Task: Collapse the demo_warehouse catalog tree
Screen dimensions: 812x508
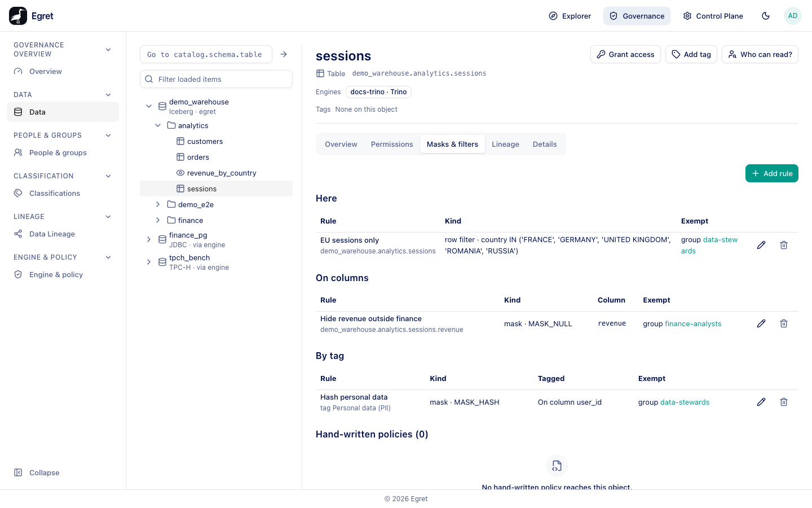Action: click(x=149, y=106)
